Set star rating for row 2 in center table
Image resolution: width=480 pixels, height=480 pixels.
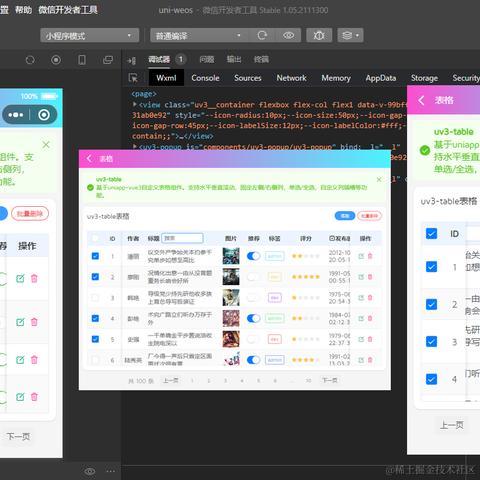306,277
